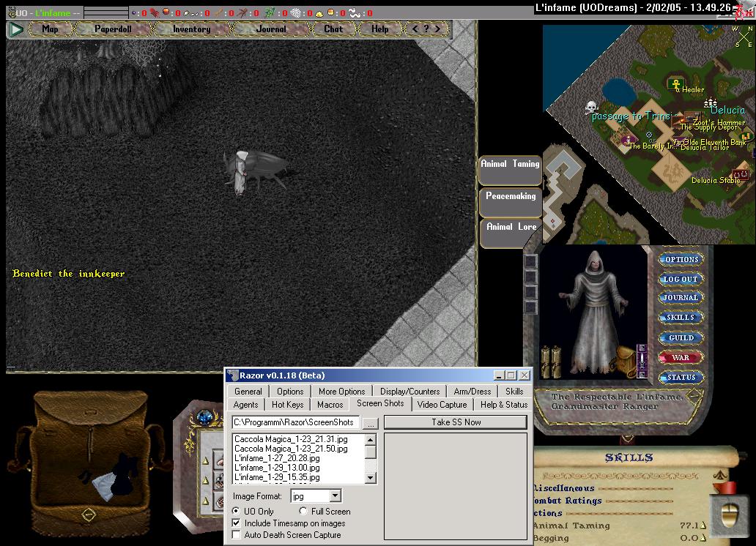The height and width of the screenshot is (546, 756).
Task: Click the Animal Taming skill button
Action: click(510, 171)
